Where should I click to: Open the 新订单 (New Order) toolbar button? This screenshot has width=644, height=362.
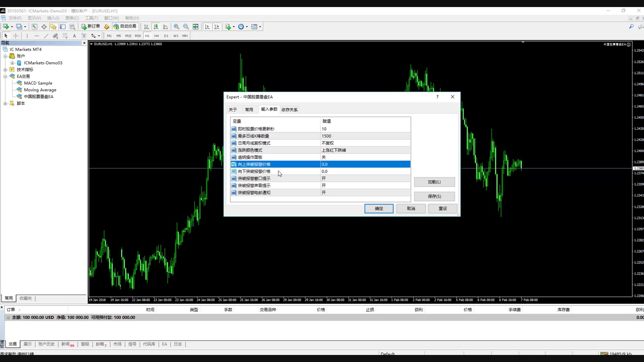(91, 27)
